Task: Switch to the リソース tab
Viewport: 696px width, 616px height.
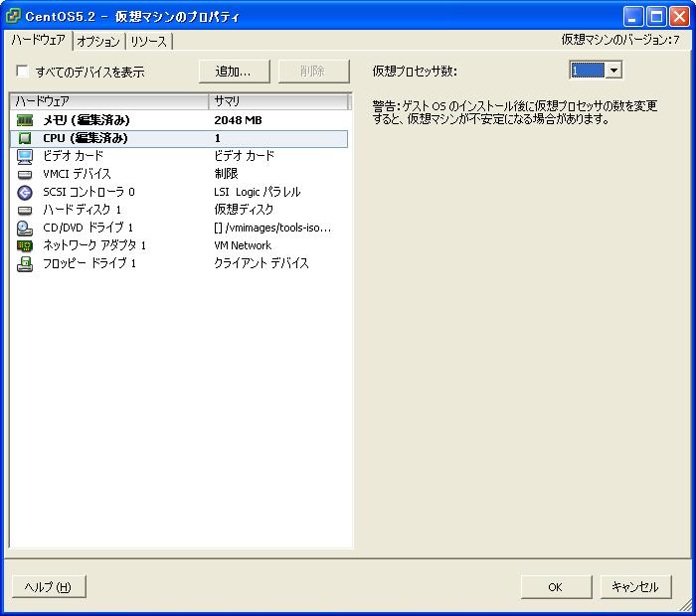Action: pyautogui.click(x=148, y=42)
